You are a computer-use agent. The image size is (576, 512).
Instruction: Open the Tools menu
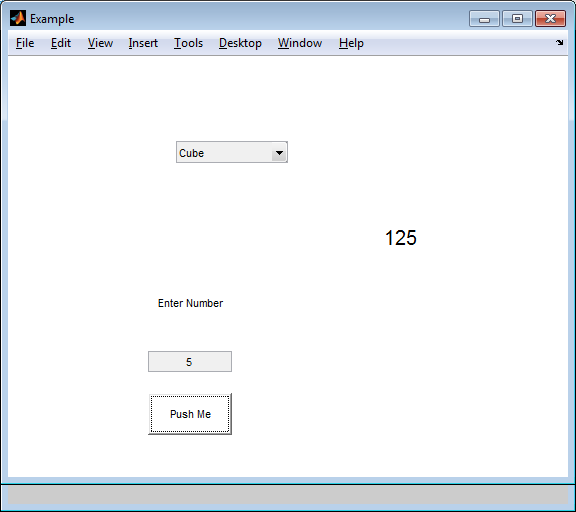tap(188, 43)
